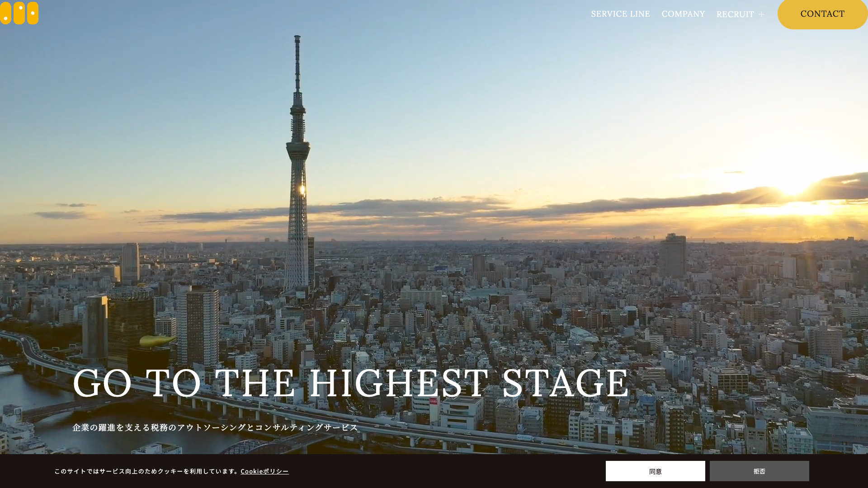Click the rightmost pill of the logo
Image resolution: width=868 pixels, height=488 pixels.
[33, 13]
